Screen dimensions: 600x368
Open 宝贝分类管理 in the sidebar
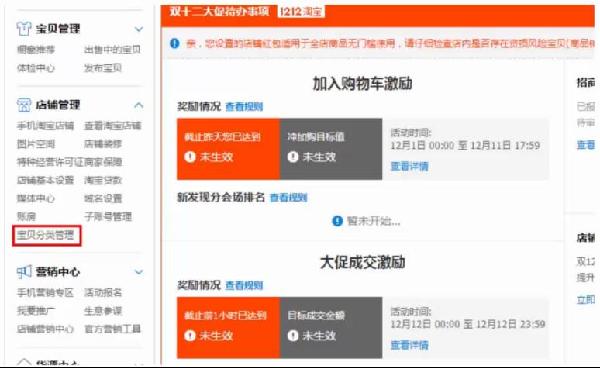tap(46, 235)
